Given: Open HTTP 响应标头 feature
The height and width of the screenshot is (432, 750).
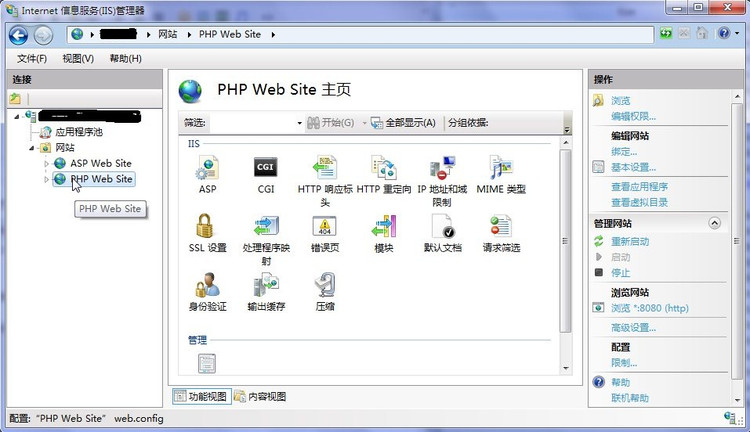Looking at the screenshot, I should point(325,181).
